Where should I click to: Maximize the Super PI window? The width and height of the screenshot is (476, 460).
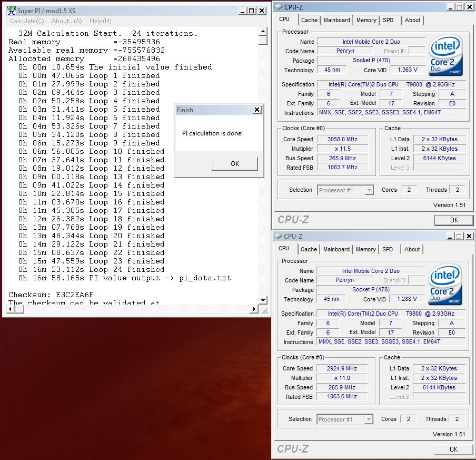251,11
